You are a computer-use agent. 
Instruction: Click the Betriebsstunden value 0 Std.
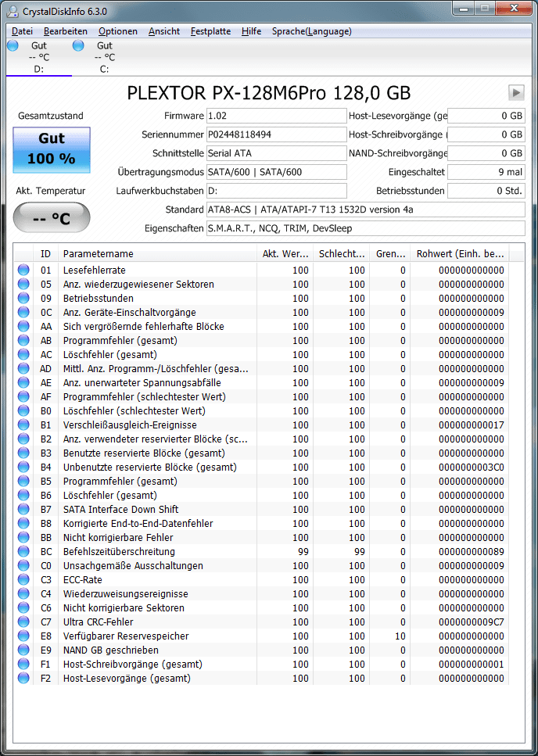click(x=486, y=191)
